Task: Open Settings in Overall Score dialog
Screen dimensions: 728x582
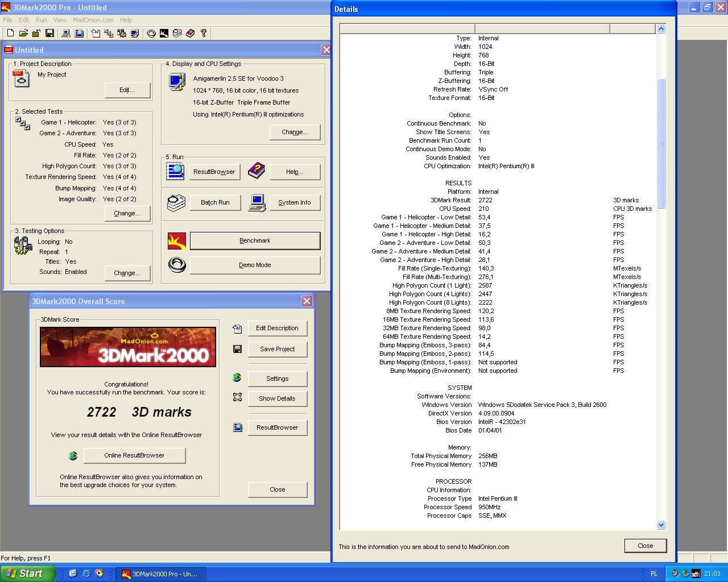Action: click(x=277, y=379)
